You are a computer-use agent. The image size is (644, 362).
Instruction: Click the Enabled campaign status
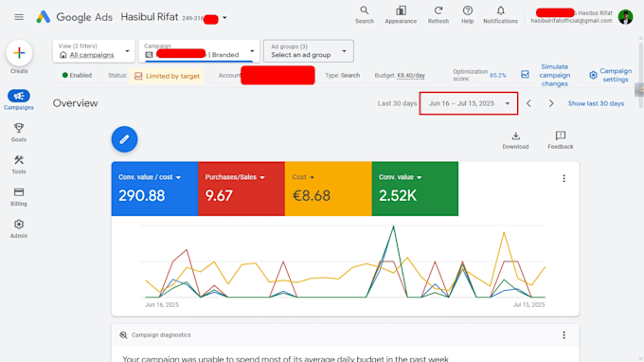77,75
